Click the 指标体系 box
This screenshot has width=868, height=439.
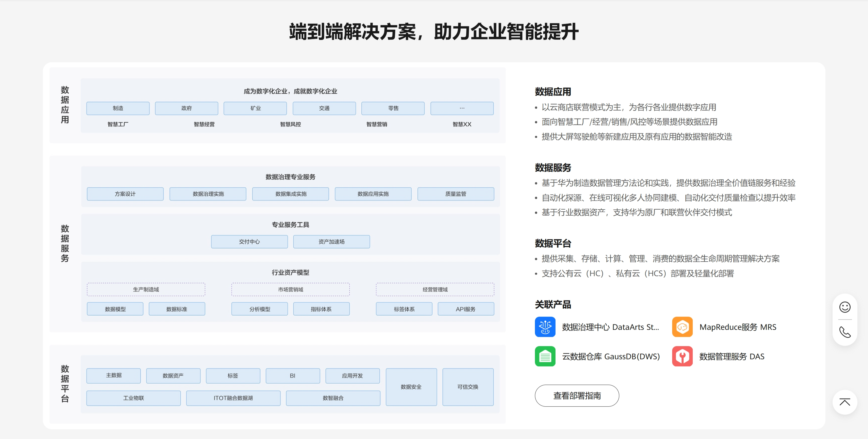[x=321, y=309]
